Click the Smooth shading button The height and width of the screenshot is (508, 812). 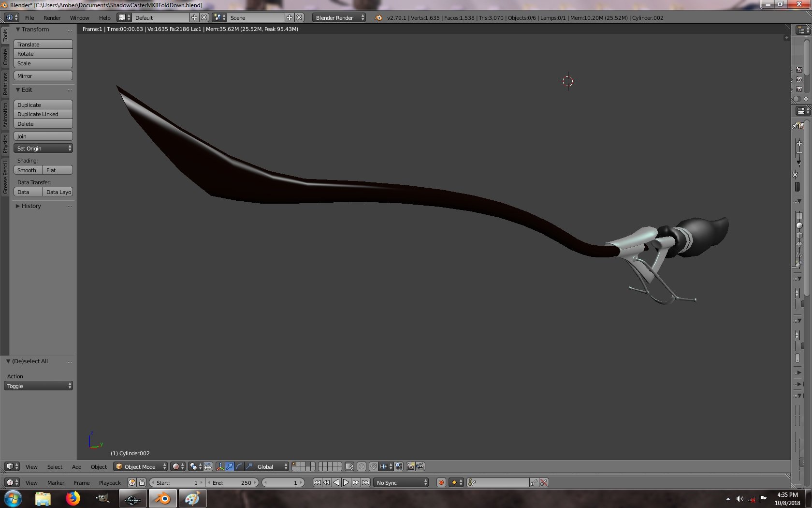click(28, 170)
